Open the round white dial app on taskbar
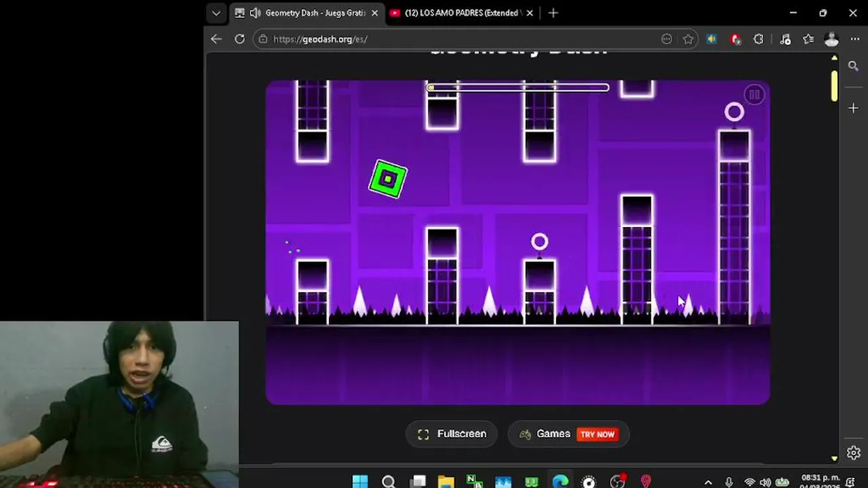The image size is (868, 488). click(589, 481)
